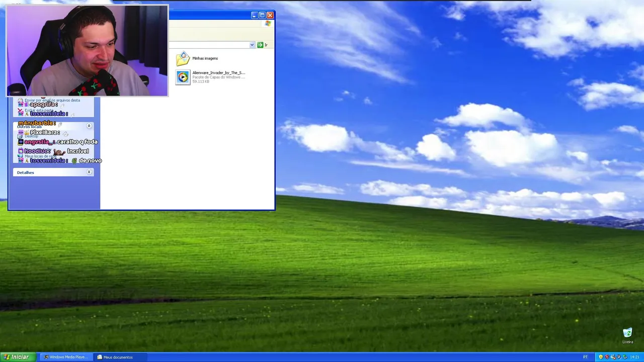Click the Alienware_Invader_by_The_S... file name
The image size is (644, 362).
coord(218,73)
